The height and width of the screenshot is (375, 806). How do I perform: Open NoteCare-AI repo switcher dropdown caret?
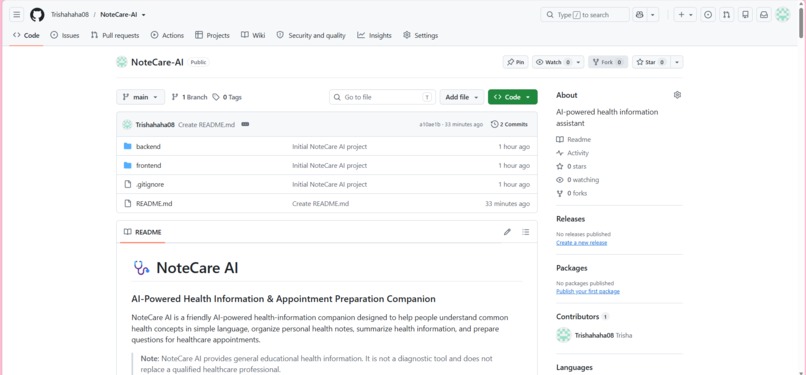143,15
